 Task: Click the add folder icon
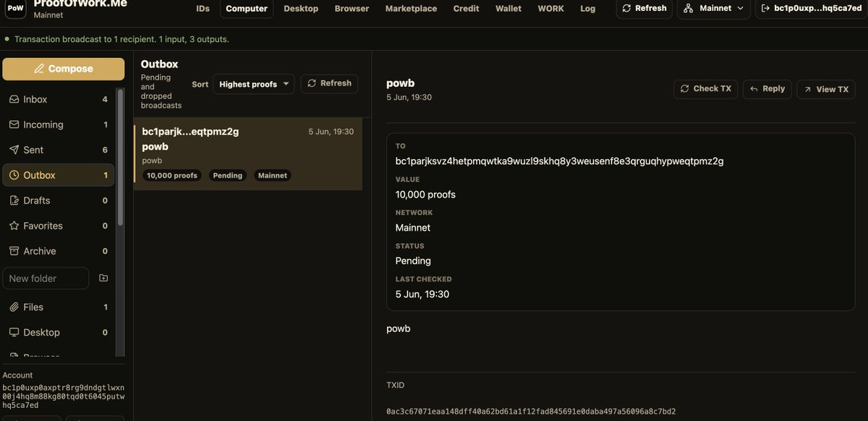pyautogui.click(x=103, y=278)
